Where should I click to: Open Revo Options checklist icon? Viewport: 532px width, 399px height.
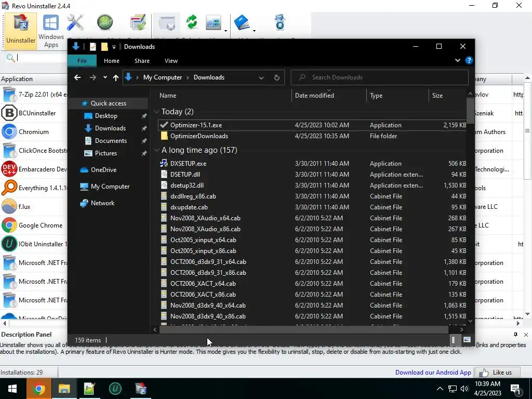138,22
